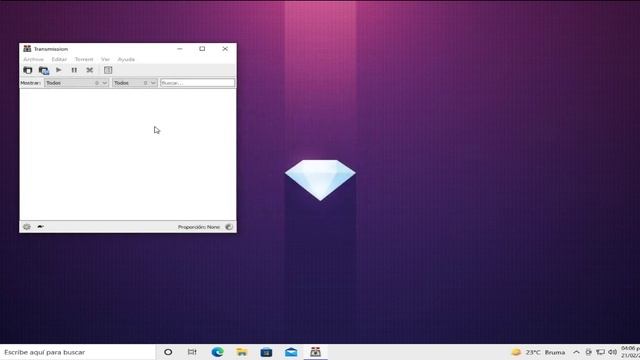The image size is (640, 360).
Task: Open network settings in the system tray
Action: [600, 352]
